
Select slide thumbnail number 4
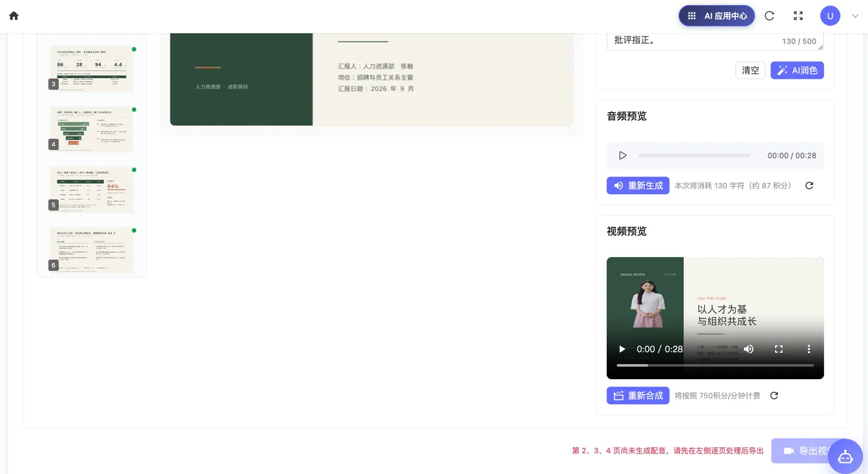[x=92, y=129]
